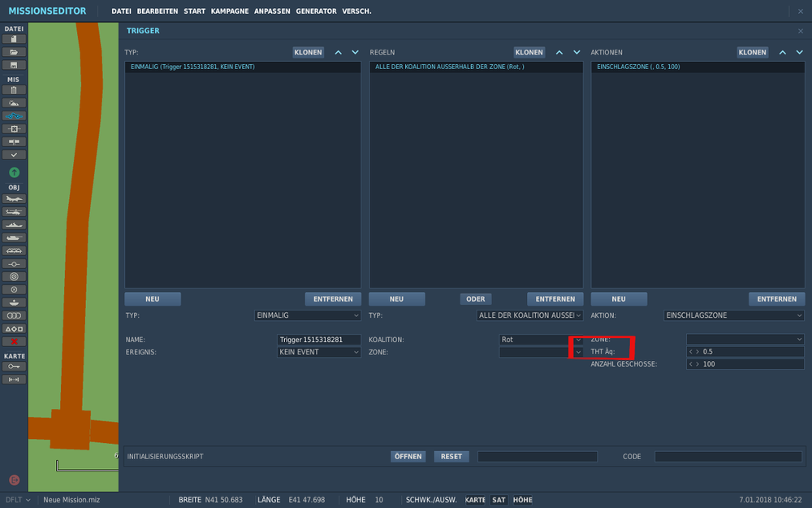Click the distance ruler icon under KARTE
The image size is (812, 508).
[14, 380]
